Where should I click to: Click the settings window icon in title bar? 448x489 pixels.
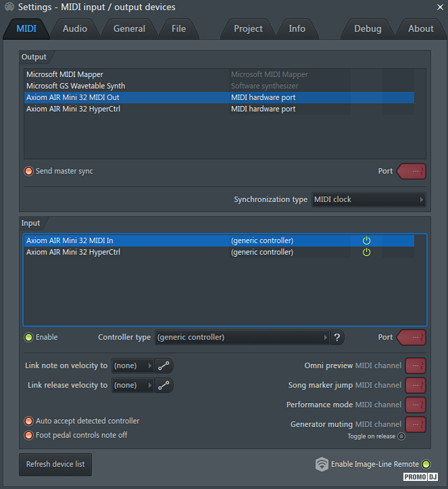coord(9,7)
